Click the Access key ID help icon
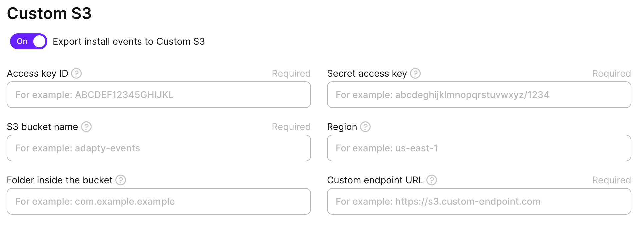 coord(76,73)
